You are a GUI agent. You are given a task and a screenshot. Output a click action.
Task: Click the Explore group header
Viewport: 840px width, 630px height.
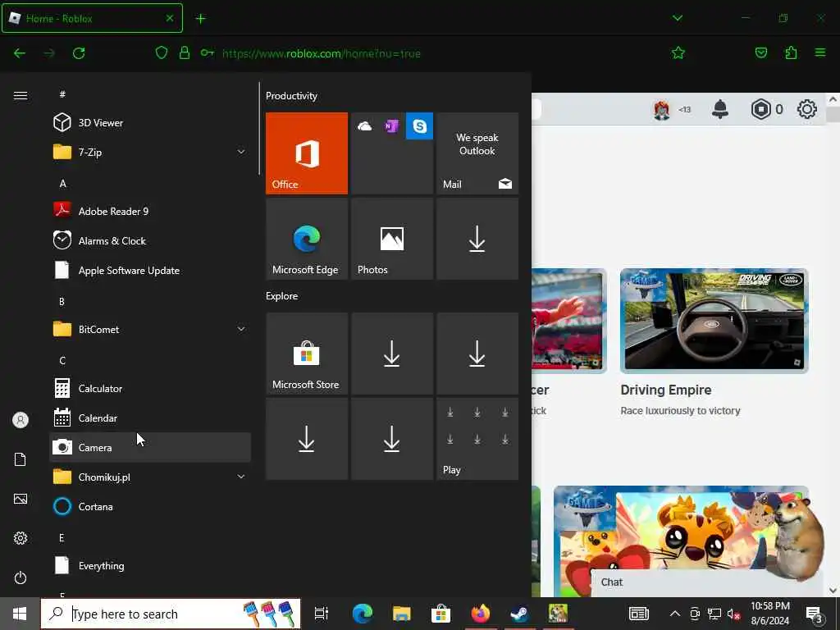click(x=282, y=295)
